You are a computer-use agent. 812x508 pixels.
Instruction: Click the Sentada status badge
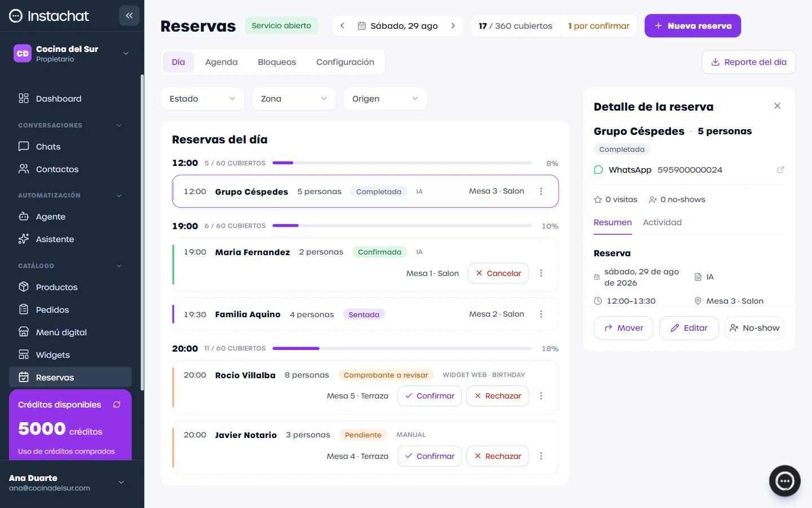[364, 315]
